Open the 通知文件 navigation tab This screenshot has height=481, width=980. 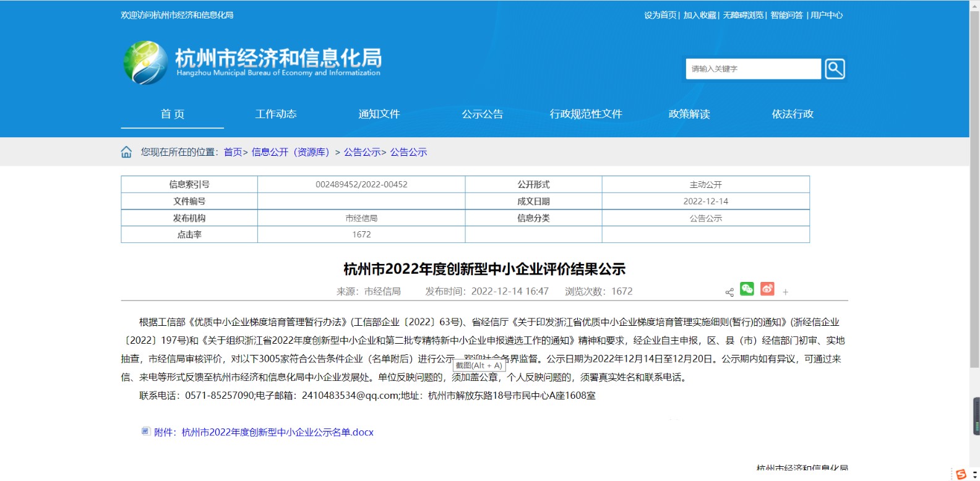(379, 114)
